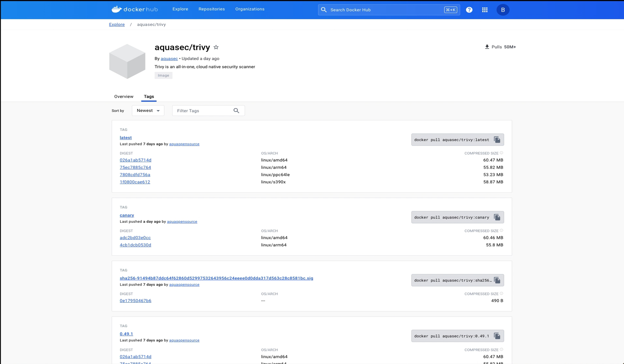Click the docker pull aquasec/trivy:latest command text
The height and width of the screenshot is (364, 624).
pos(452,140)
